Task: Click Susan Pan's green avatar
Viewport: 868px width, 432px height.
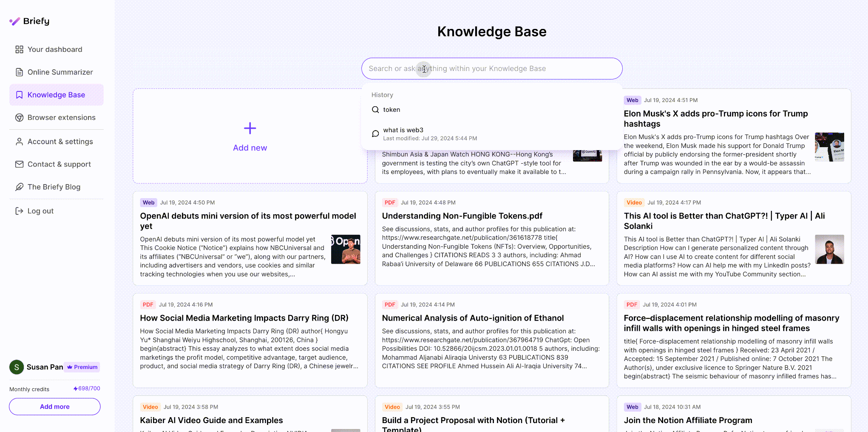Action: click(17, 367)
